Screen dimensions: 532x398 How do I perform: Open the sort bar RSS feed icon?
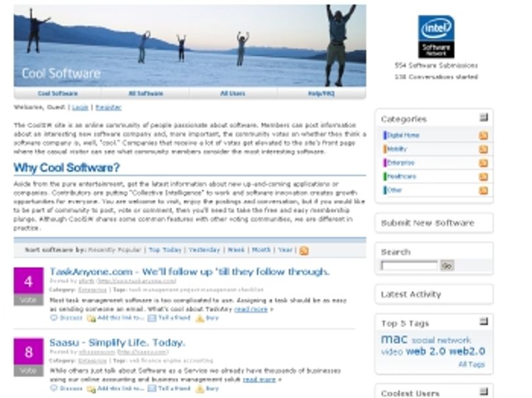click(303, 251)
